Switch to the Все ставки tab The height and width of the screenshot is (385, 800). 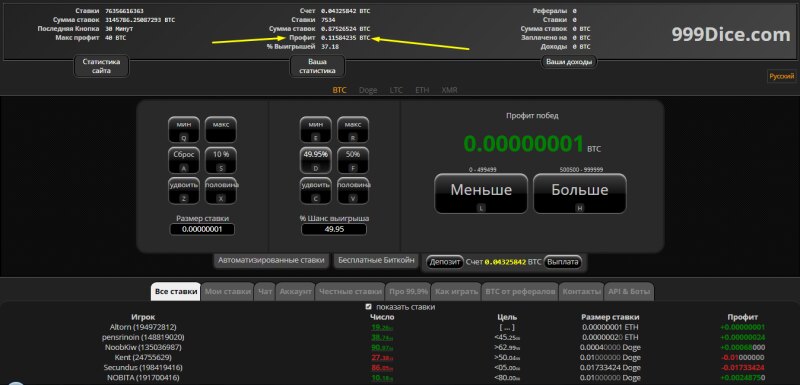click(x=176, y=292)
